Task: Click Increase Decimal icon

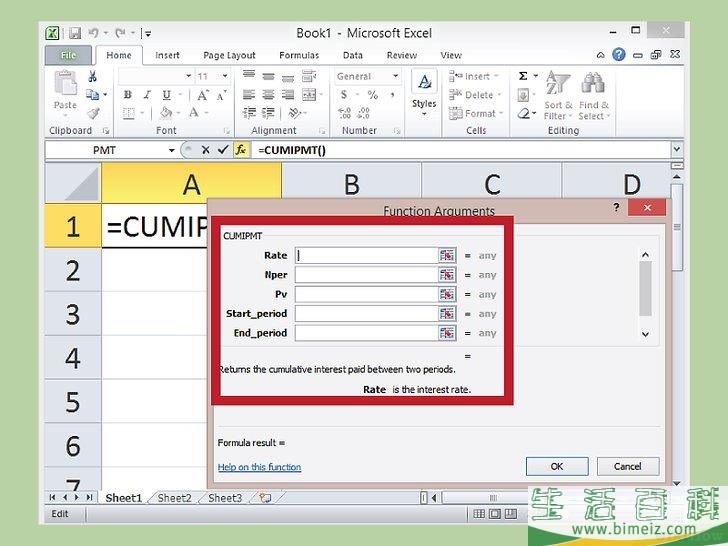Action: click(x=344, y=113)
